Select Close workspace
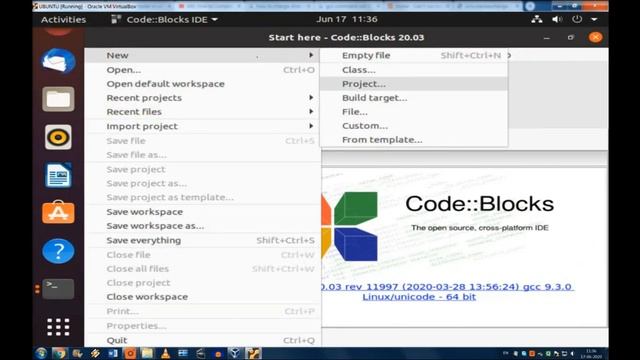Screen dimensions: 640x360 [x=203, y=297]
